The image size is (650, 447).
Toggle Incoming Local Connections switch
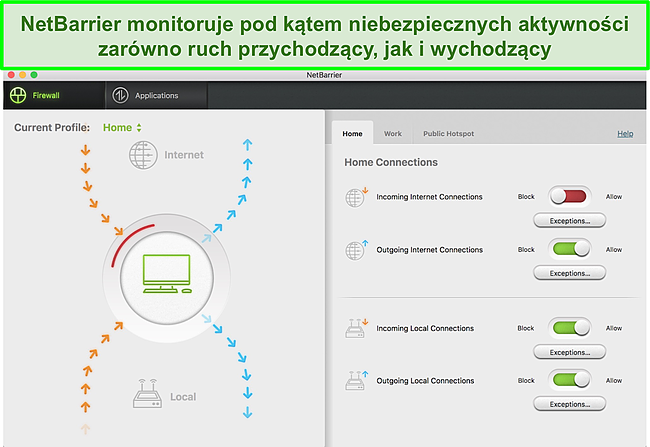pos(570,328)
